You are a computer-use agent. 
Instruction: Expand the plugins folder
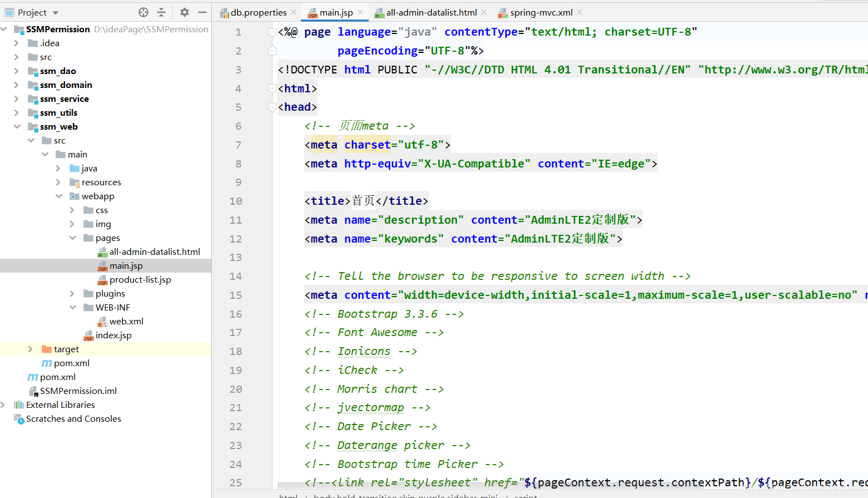click(72, 293)
